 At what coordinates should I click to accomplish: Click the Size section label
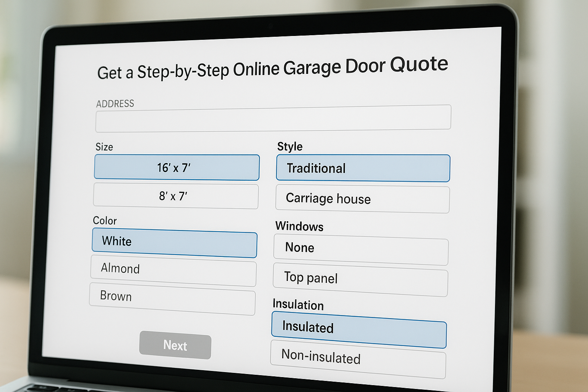104,147
